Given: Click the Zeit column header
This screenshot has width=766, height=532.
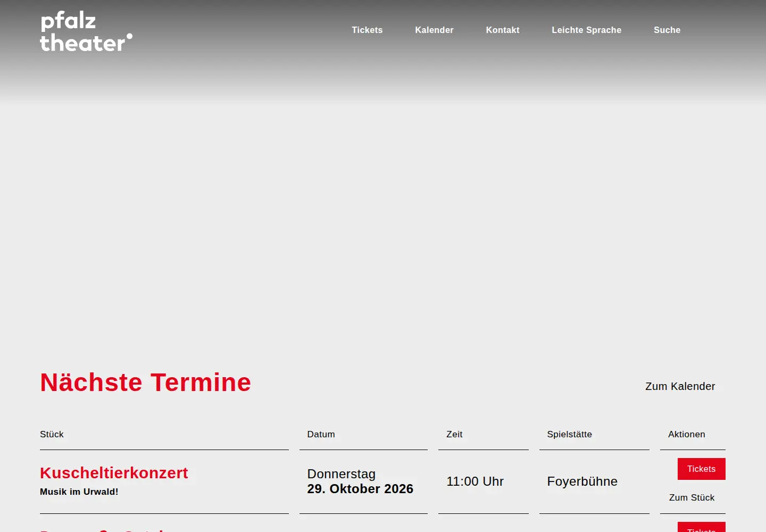Looking at the screenshot, I should click(454, 434).
